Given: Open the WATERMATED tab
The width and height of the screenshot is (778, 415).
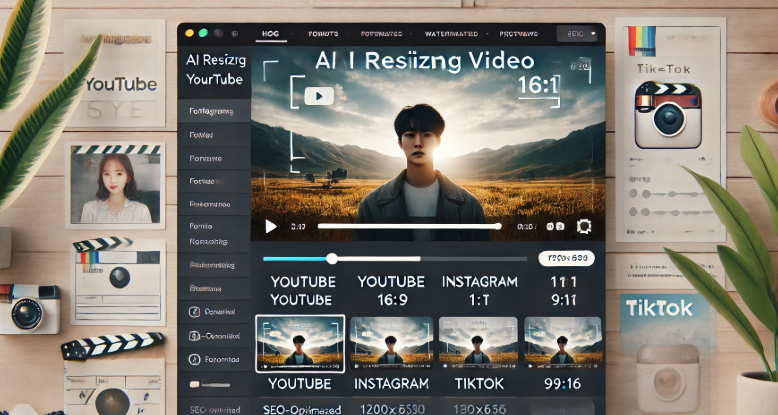Looking at the screenshot, I should [x=451, y=34].
